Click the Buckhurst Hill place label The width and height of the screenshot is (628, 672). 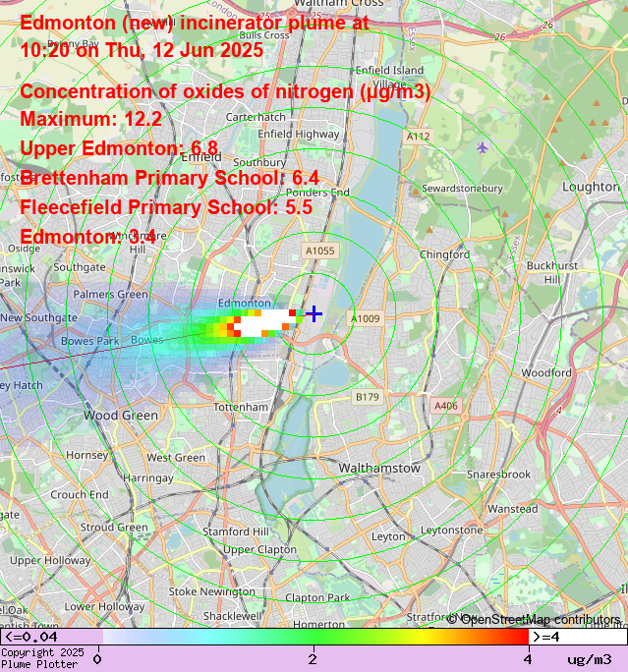[552, 272]
